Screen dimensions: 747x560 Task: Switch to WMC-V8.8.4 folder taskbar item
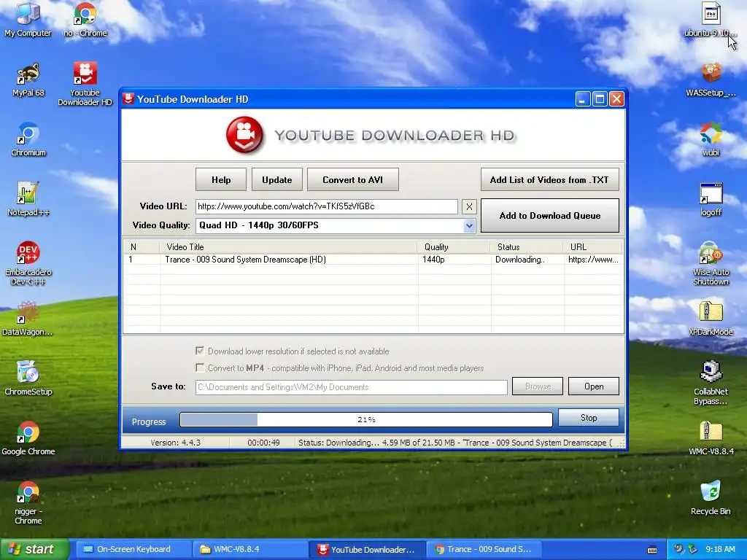251,550
